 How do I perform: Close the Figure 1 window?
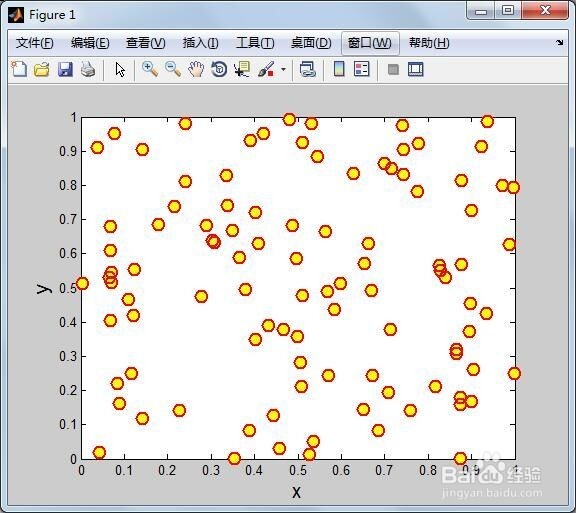[x=545, y=10]
